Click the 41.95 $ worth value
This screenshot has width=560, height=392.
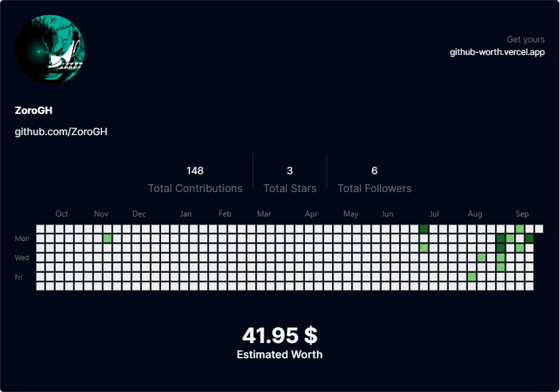point(280,335)
